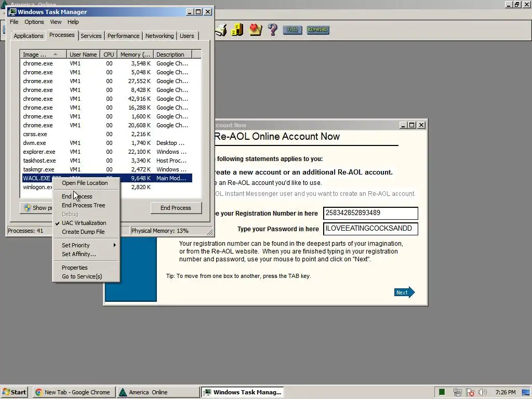The image size is (532, 399).
Task: Switch to the Performance tab
Action: (x=123, y=36)
